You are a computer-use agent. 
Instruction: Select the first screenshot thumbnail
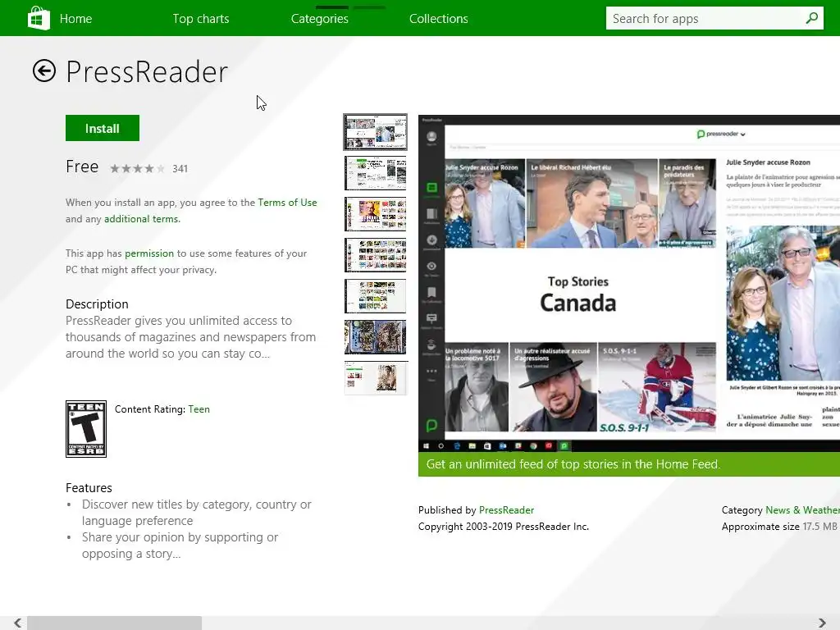point(375,132)
